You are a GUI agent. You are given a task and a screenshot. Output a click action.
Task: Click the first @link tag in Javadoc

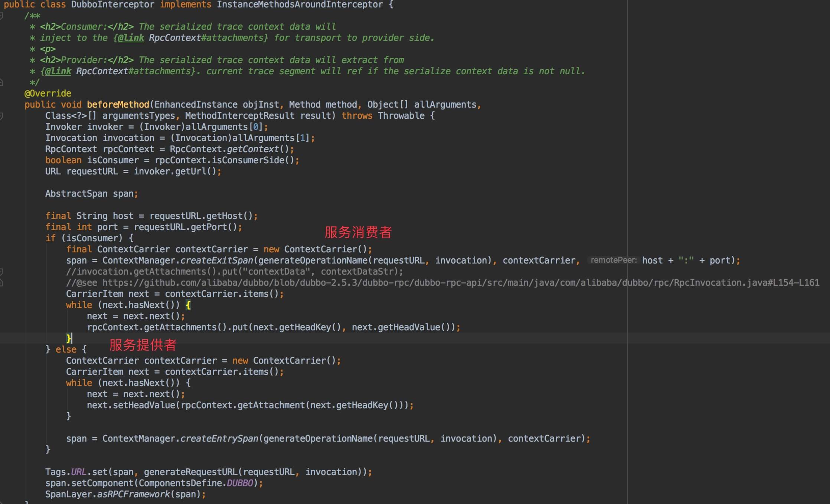tap(131, 38)
